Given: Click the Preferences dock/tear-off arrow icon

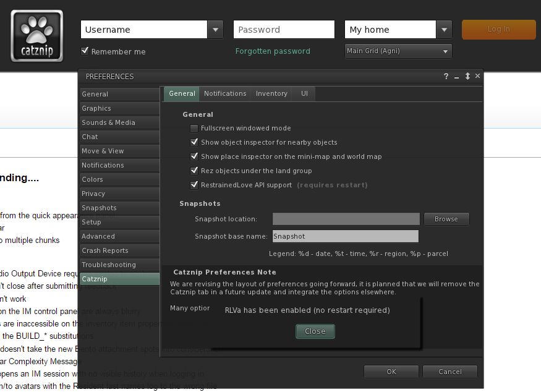Looking at the screenshot, I should [x=467, y=77].
